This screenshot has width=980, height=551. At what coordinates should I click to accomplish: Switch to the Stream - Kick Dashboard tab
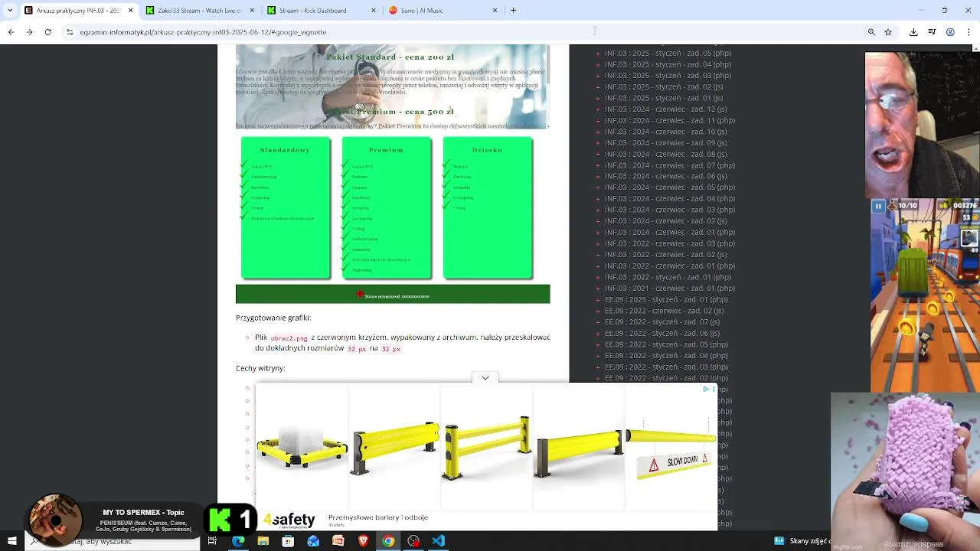pos(320,10)
